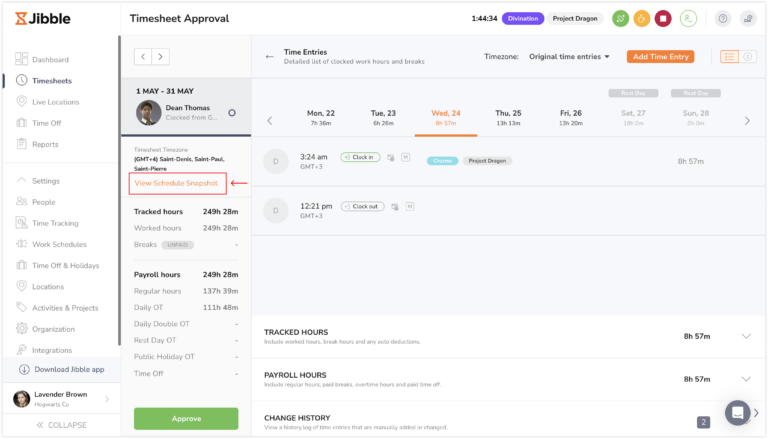Click Download Jibble app
This screenshot has width=768, height=439.
point(62,369)
